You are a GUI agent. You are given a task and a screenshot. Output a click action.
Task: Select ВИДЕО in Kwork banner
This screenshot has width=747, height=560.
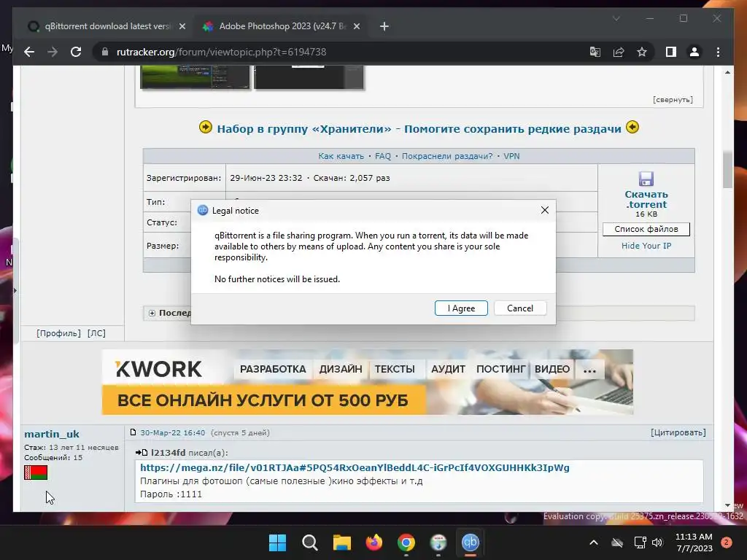click(551, 369)
